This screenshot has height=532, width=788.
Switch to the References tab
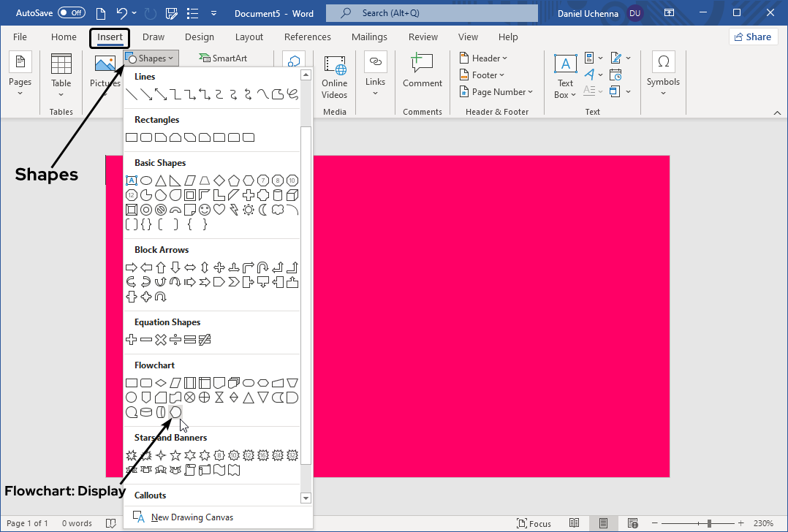coord(307,37)
